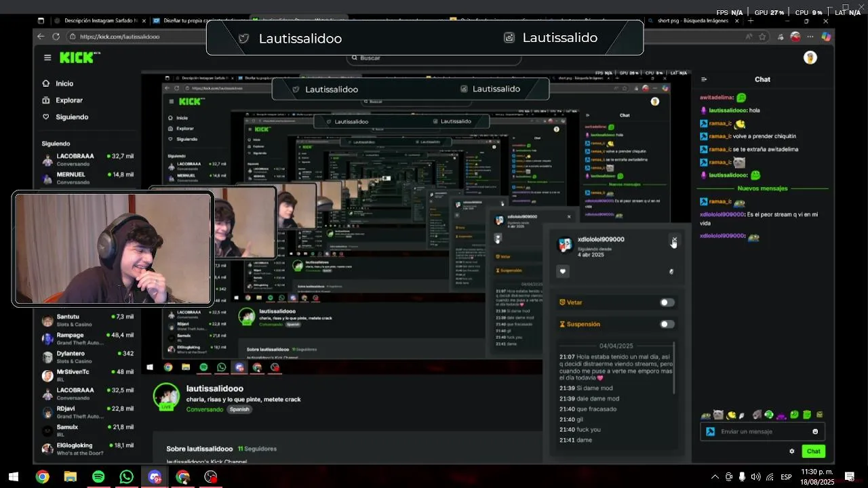Click the Suspensión hourglass icon

[562, 324]
